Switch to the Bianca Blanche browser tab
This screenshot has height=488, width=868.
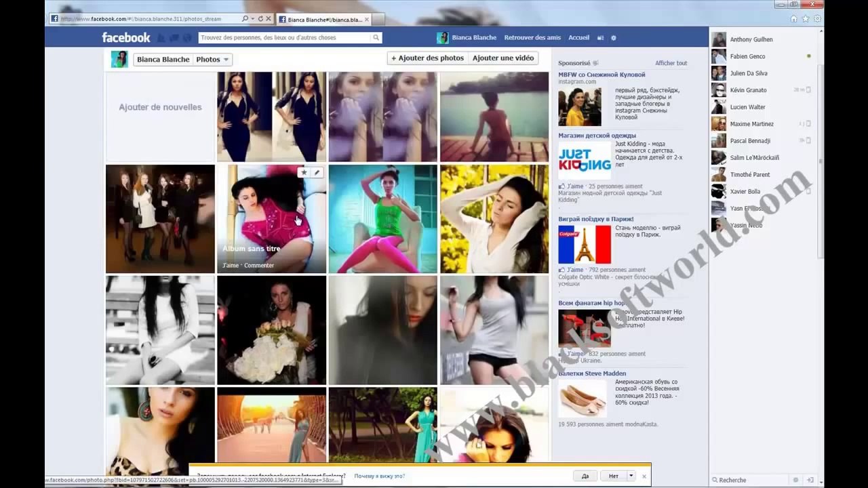click(x=324, y=20)
